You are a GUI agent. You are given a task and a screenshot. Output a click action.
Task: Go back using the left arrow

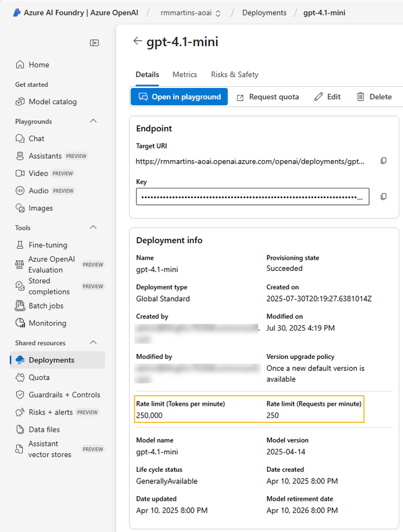137,41
